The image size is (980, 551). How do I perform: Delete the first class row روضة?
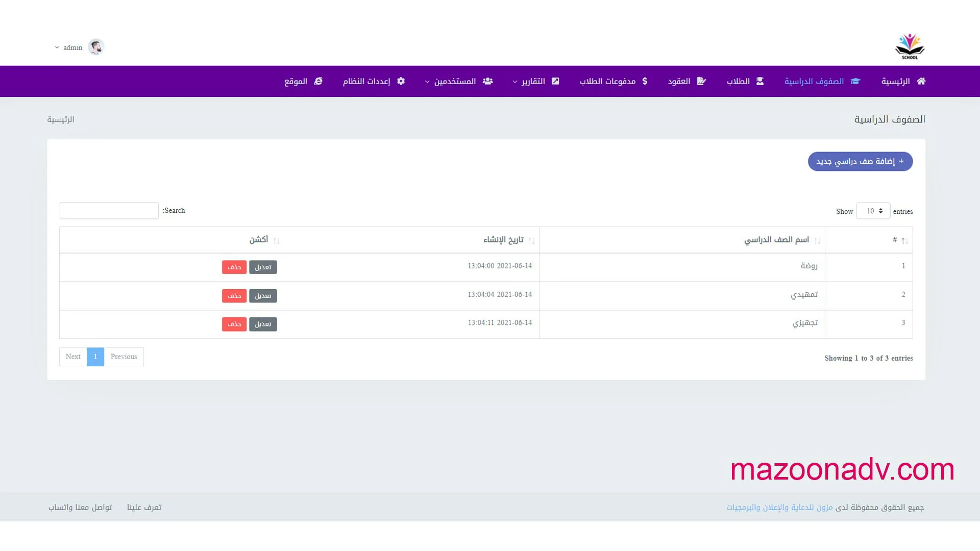pos(234,267)
